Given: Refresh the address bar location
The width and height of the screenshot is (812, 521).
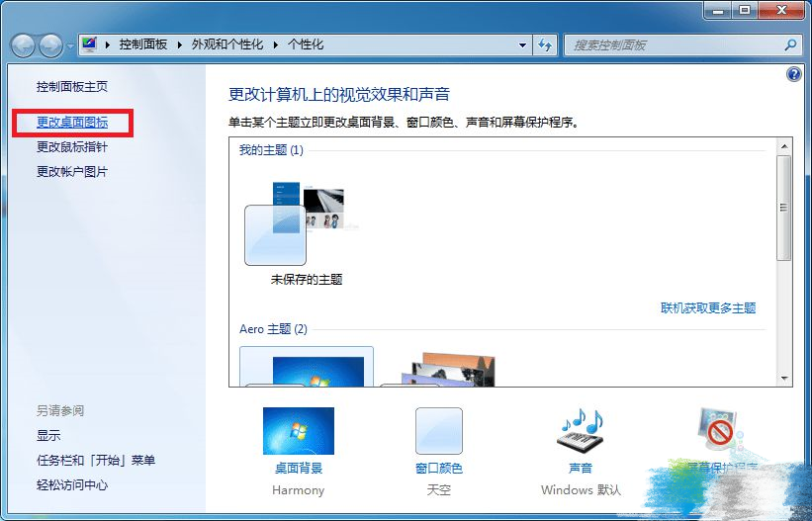Looking at the screenshot, I should tap(545, 45).
